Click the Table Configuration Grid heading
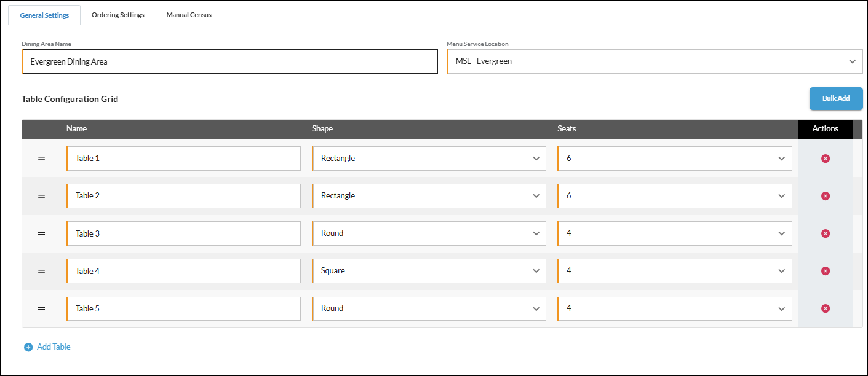Screen dimensions: 868x376 click(70, 99)
